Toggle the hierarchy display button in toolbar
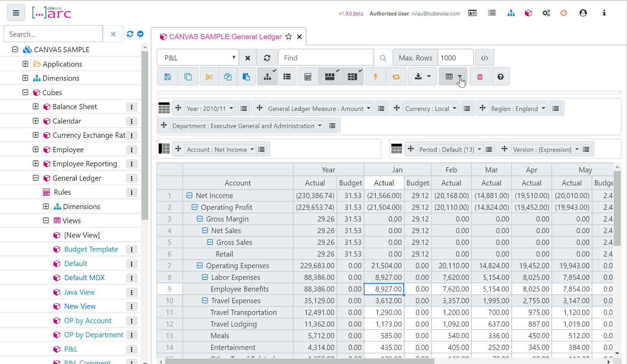Image resolution: width=627 pixels, height=364 pixels. point(267,77)
